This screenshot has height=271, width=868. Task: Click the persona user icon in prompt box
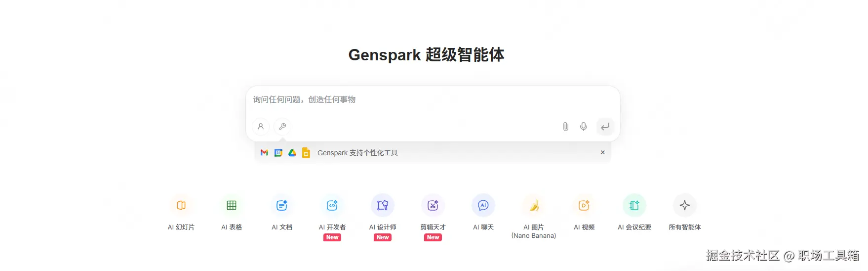coord(261,127)
